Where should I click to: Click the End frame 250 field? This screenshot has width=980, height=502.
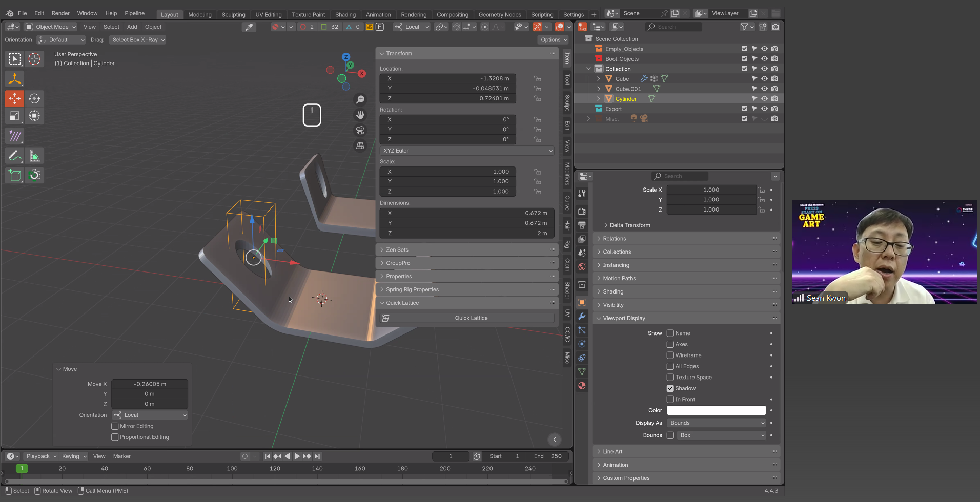pos(548,456)
